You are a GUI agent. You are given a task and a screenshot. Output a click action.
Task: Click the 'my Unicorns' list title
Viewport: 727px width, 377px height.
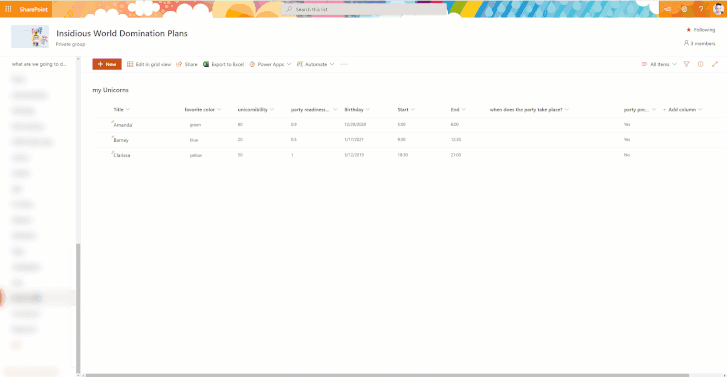pos(110,90)
